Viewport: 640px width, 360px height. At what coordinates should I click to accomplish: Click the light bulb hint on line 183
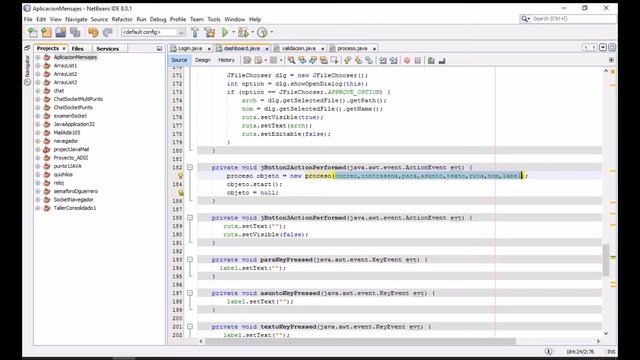point(180,176)
